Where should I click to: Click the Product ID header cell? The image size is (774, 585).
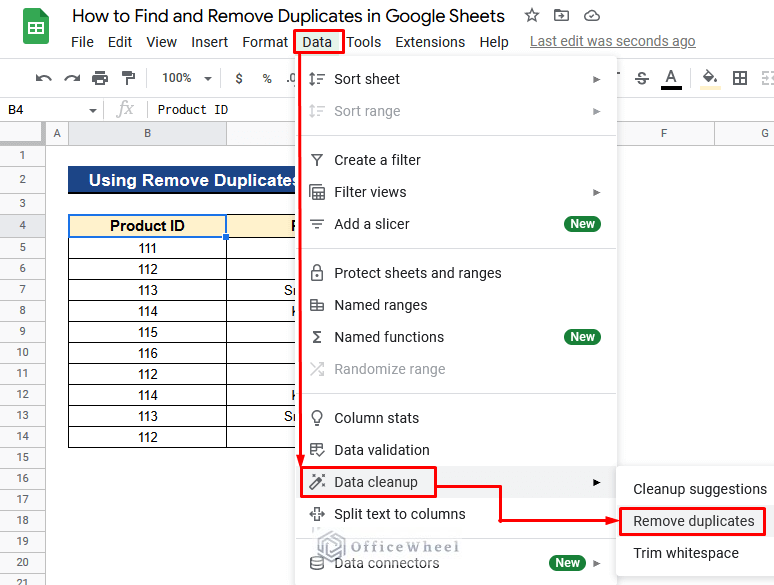147,226
